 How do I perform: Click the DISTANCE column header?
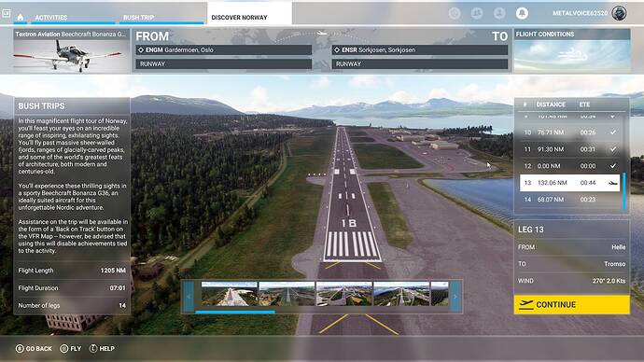coord(551,104)
